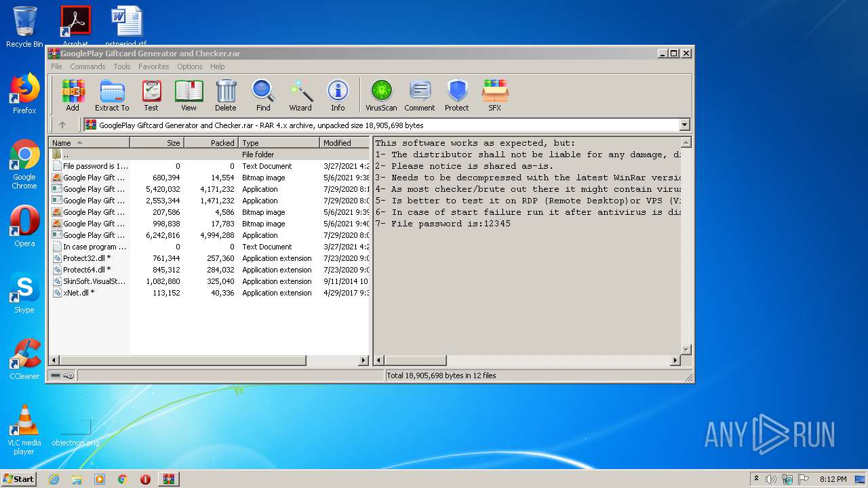Open the View file tool
Image resolution: width=868 pixels, height=488 pixels.
point(189,95)
